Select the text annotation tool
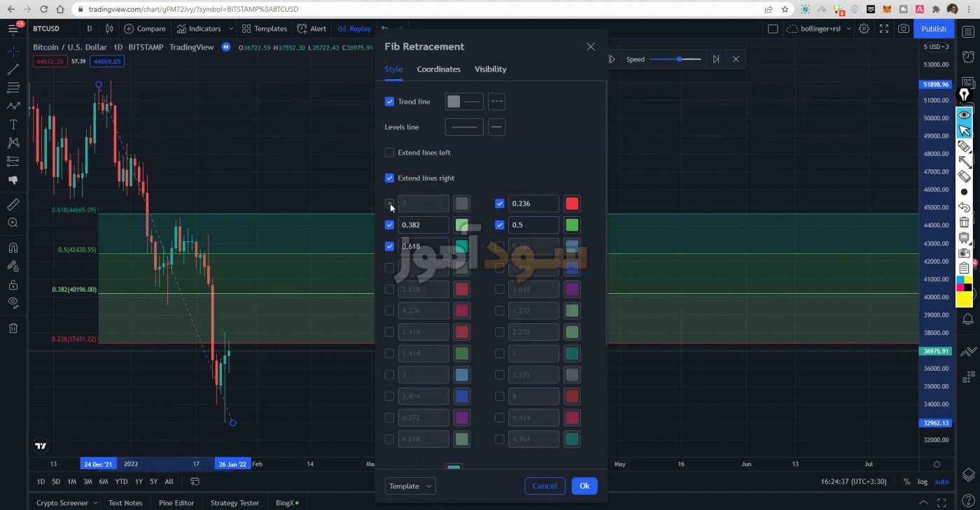 pos(13,124)
